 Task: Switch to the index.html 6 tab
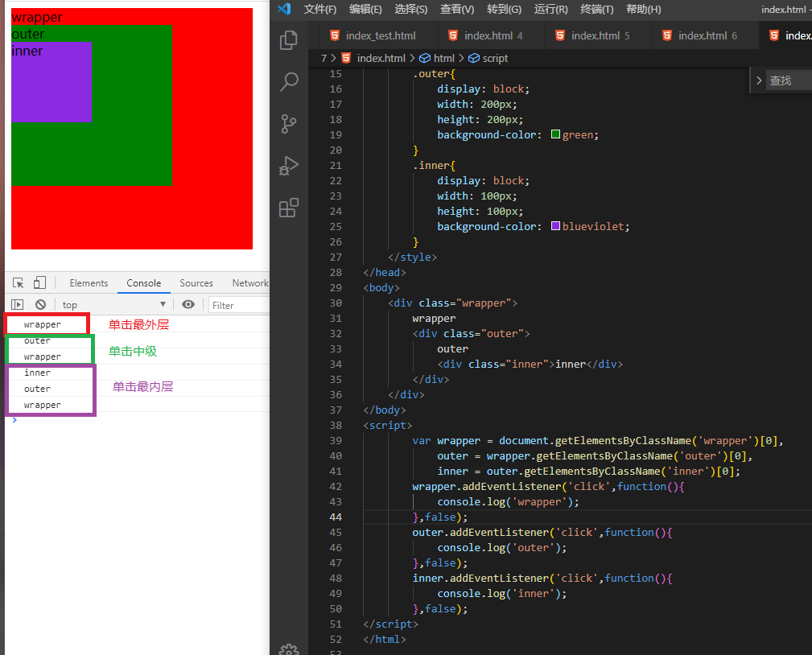coord(705,35)
